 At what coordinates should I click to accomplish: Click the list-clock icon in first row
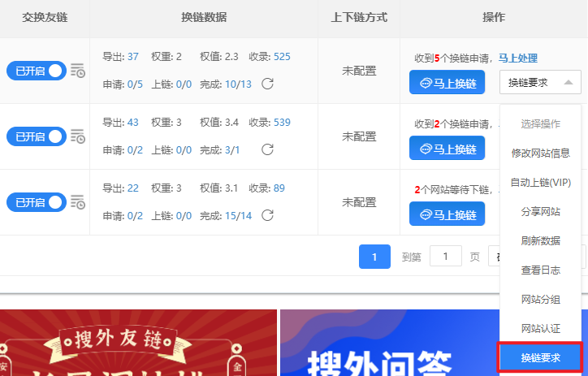(78, 71)
